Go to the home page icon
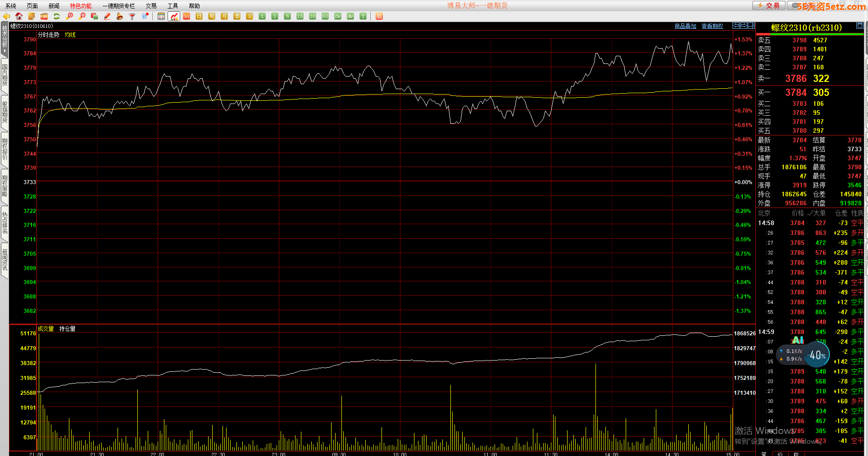Viewport: 868px width, 456px height. (x=19, y=16)
